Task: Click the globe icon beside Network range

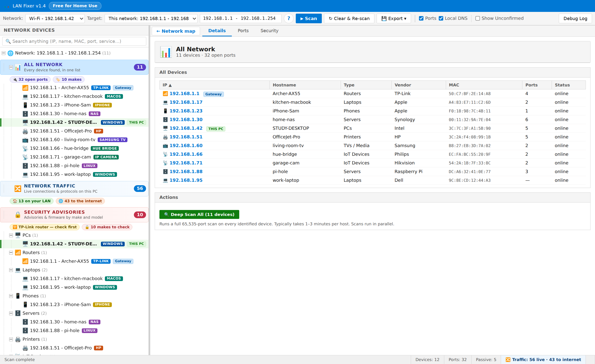Action: click(x=10, y=53)
